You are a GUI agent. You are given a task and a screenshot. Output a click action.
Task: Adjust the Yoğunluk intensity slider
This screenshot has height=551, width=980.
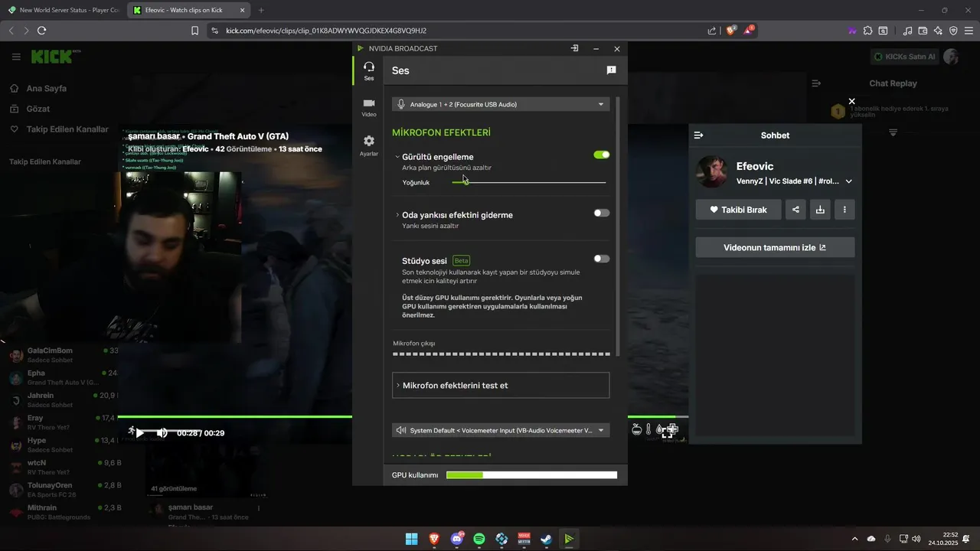528,182
